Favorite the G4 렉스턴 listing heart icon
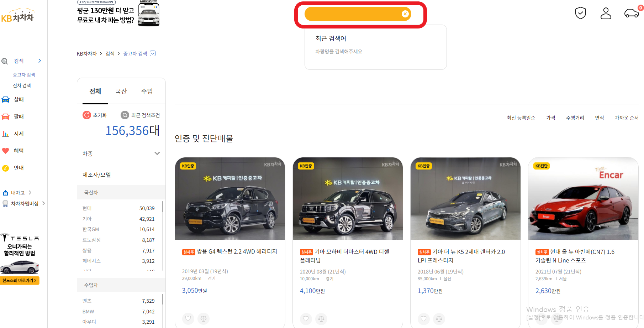The height and width of the screenshot is (328, 644). click(x=188, y=318)
